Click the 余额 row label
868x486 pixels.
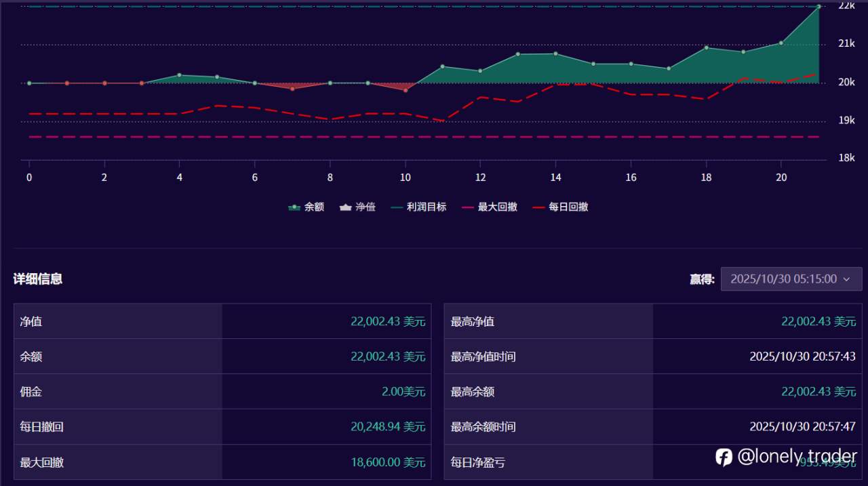[x=31, y=357]
